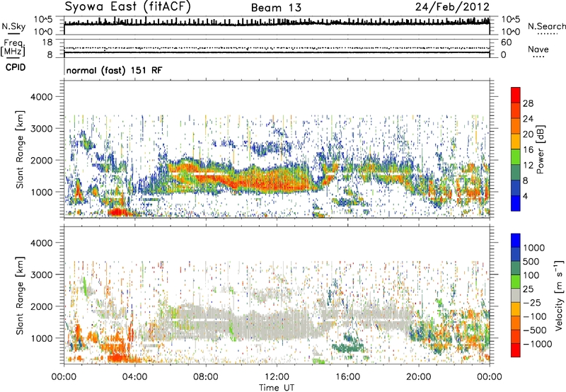Pick the bright blue segment above 1000 on Velocity bar
The image size is (566, 392).
516,241
